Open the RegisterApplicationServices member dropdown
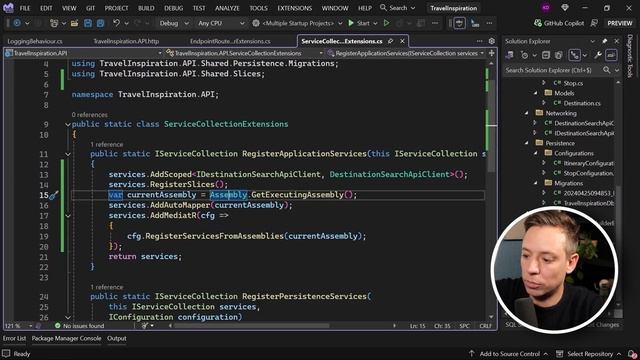The width and height of the screenshot is (640, 360). (x=482, y=53)
